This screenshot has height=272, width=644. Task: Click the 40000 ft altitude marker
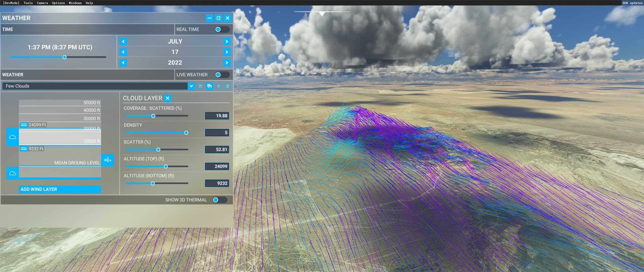(92, 110)
